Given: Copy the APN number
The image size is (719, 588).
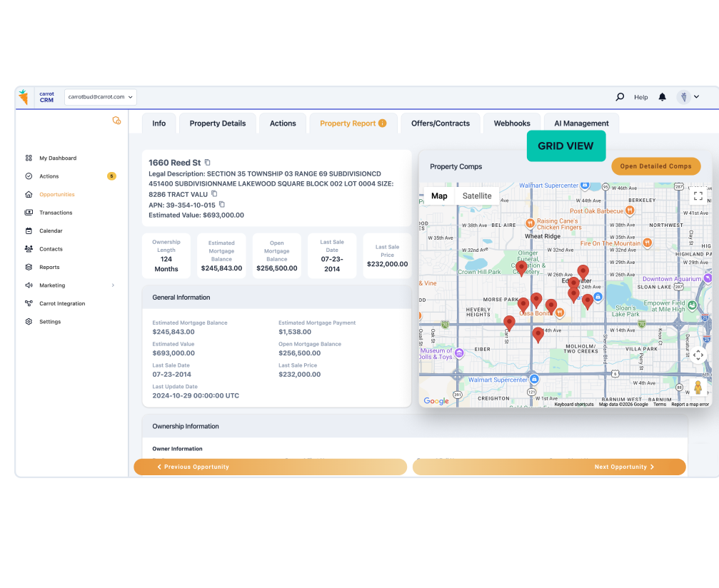Looking at the screenshot, I should pos(222,205).
